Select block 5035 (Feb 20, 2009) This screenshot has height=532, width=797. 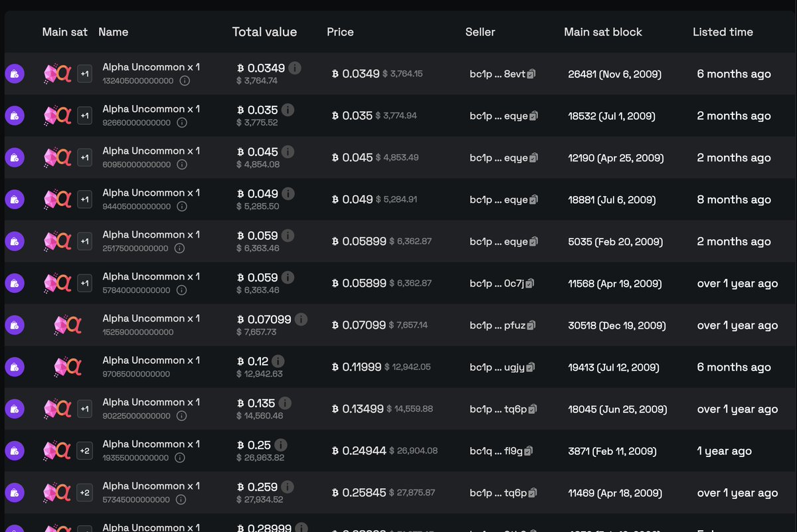coord(615,242)
